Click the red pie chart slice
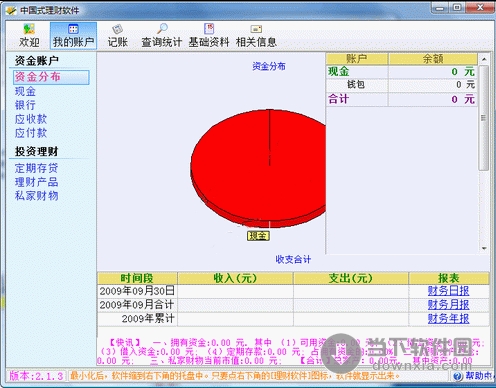Viewport: 496px width, 388px height. (x=258, y=168)
